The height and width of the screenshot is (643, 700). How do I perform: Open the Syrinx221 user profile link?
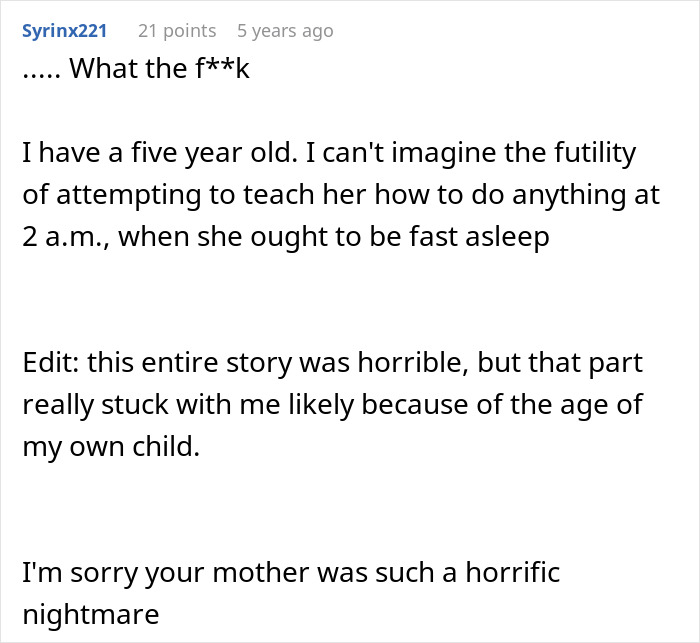click(x=64, y=31)
